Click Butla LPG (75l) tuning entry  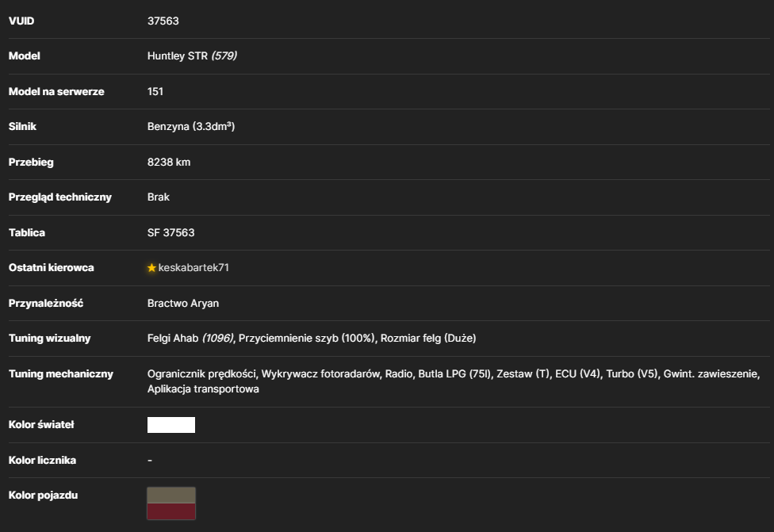click(454, 374)
